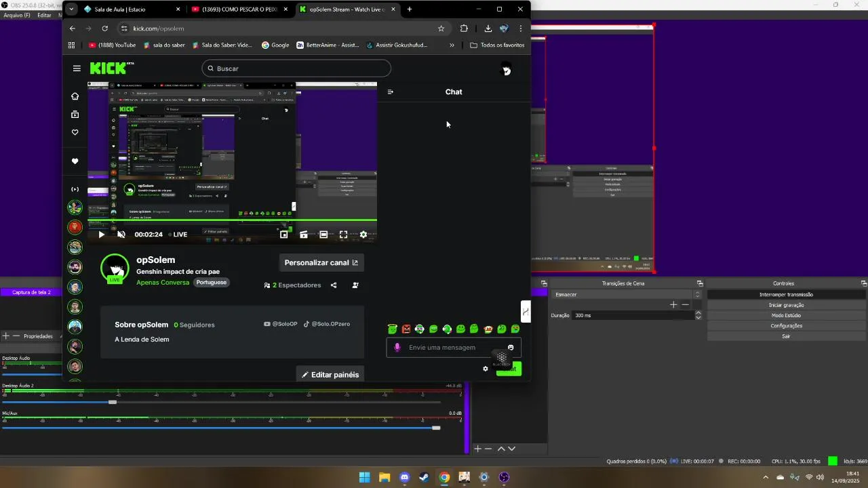
Task: Toggle theater mode on the player
Action: 323,235
